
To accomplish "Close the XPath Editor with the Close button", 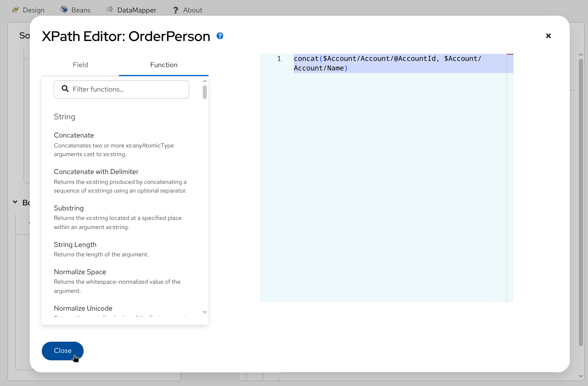I will pyautogui.click(x=62, y=351).
